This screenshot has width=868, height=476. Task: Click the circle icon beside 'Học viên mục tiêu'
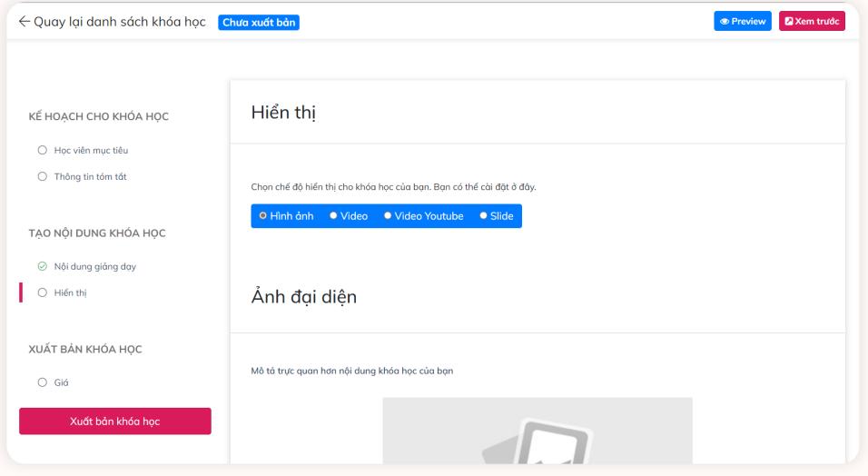pyautogui.click(x=42, y=150)
